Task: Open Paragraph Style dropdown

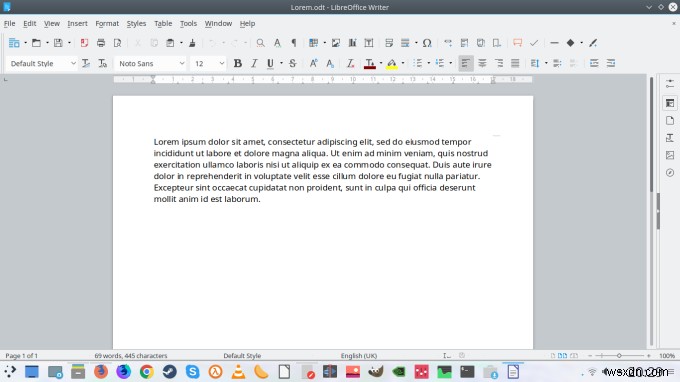Action: coord(73,64)
